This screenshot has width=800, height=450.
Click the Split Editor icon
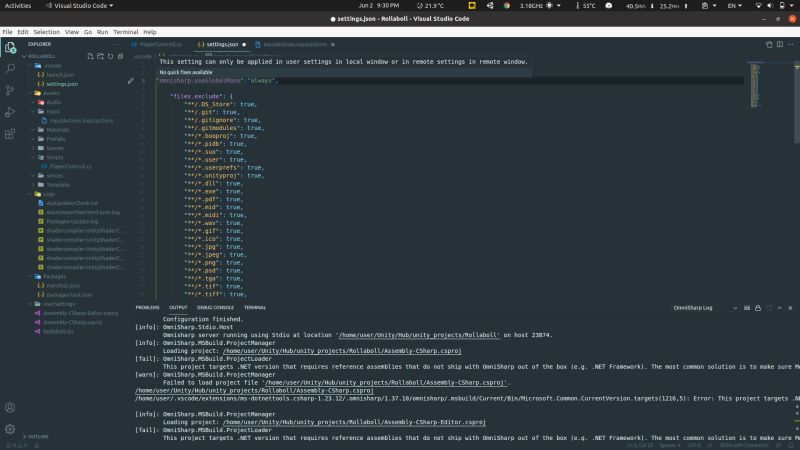pyautogui.click(x=780, y=44)
